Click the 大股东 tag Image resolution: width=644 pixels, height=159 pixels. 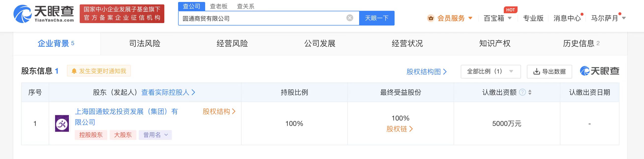pyautogui.click(x=123, y=135)
